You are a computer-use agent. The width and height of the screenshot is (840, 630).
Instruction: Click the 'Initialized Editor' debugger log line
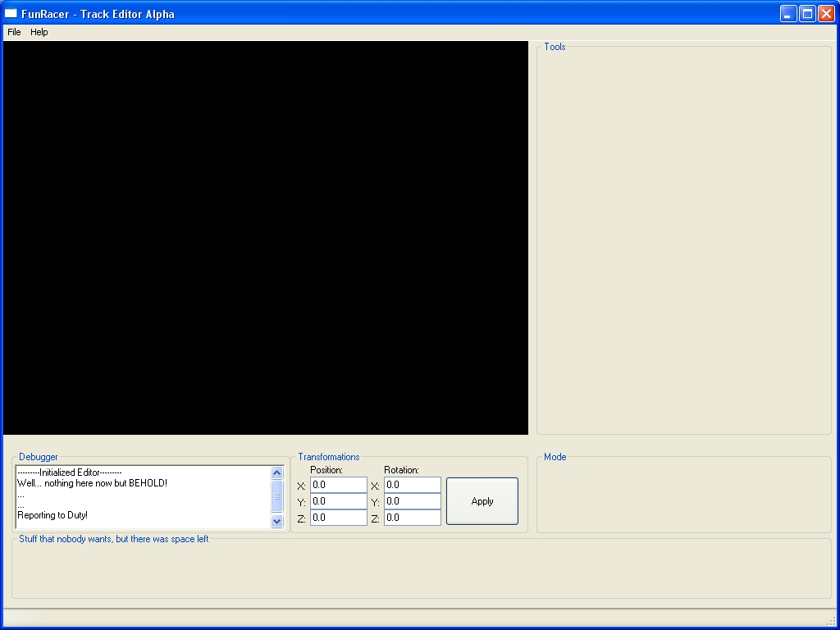tap(70, 472)
